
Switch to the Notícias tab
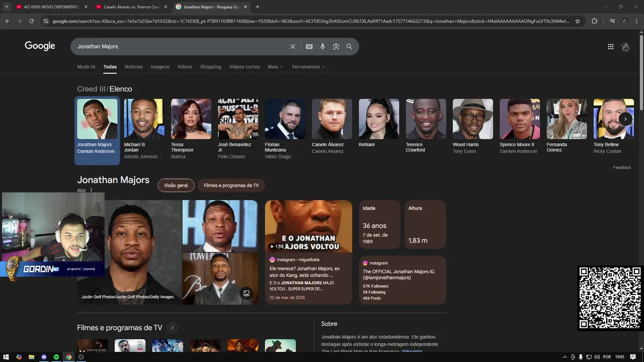[x=133, y=66]
